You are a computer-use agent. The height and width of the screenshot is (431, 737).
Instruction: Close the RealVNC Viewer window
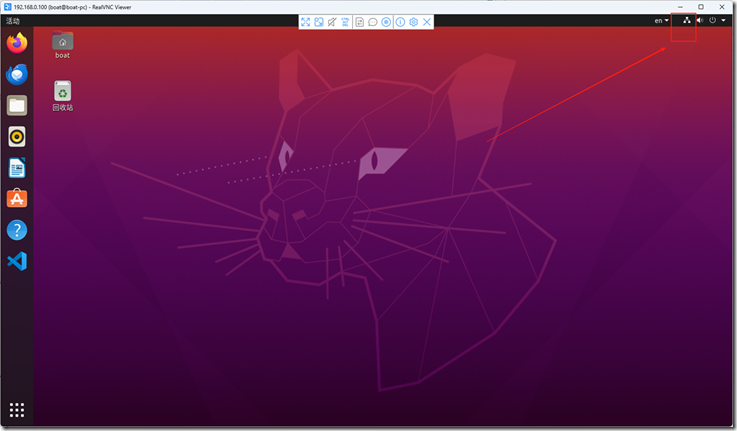click(722, 7)
